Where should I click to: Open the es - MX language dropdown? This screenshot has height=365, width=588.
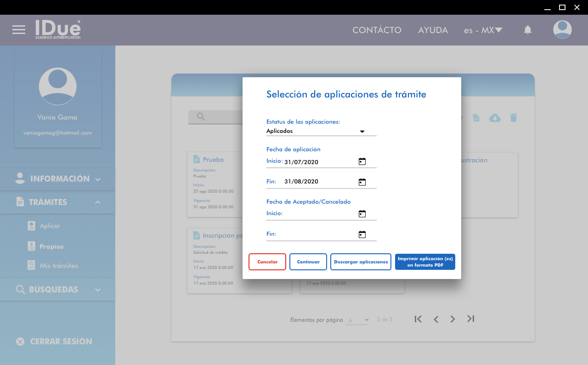point(483,30)
